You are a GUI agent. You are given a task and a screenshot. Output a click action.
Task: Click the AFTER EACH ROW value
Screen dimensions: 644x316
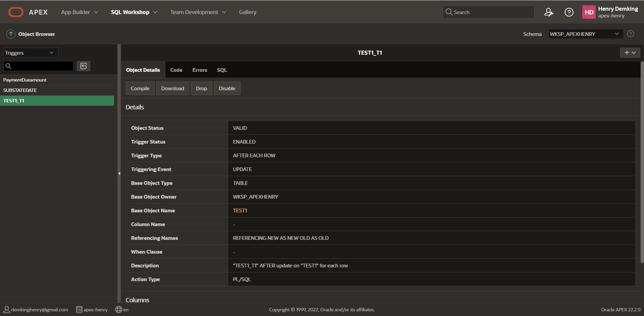pos(254,155)
